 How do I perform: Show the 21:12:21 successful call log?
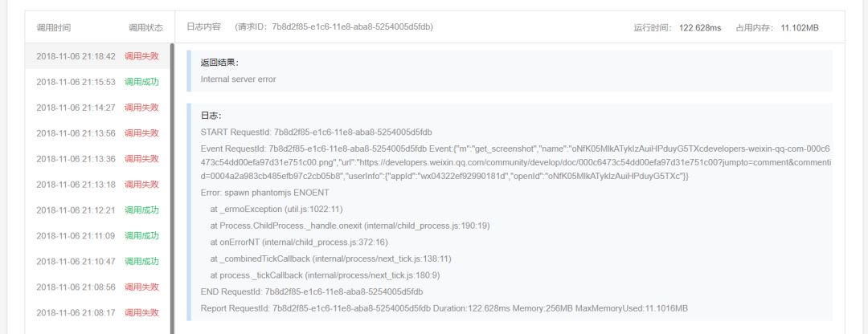[x=97, y=210]
